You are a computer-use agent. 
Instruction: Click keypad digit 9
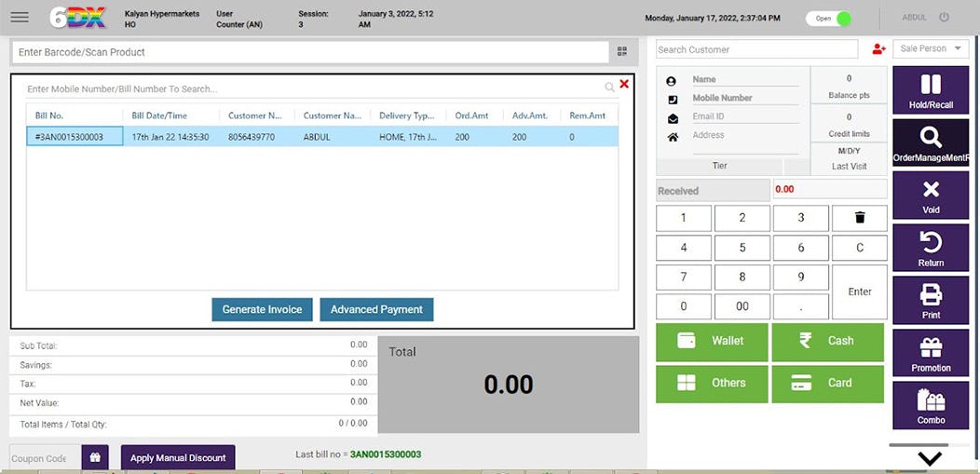click(x=800, y=278)
